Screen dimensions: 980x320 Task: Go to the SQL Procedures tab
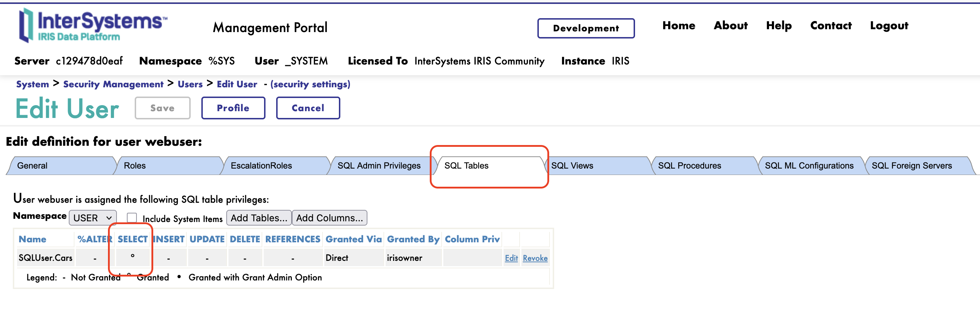point(689,166)
